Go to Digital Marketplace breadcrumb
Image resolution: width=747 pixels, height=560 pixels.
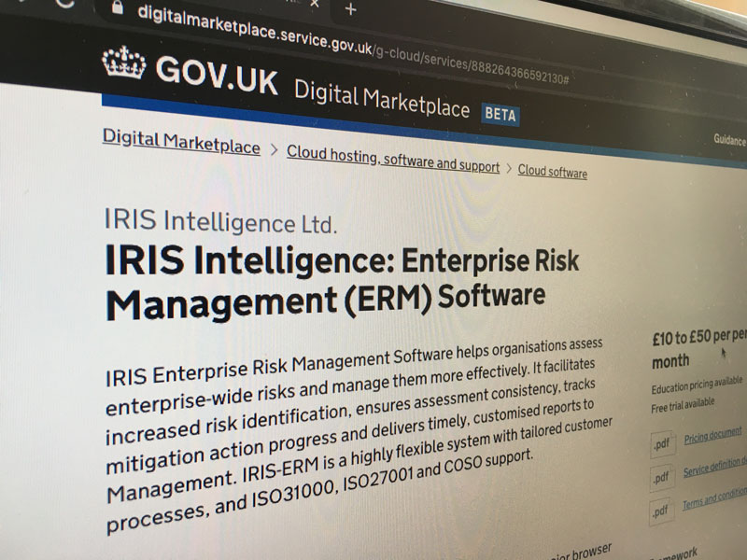tap(181, 142)
